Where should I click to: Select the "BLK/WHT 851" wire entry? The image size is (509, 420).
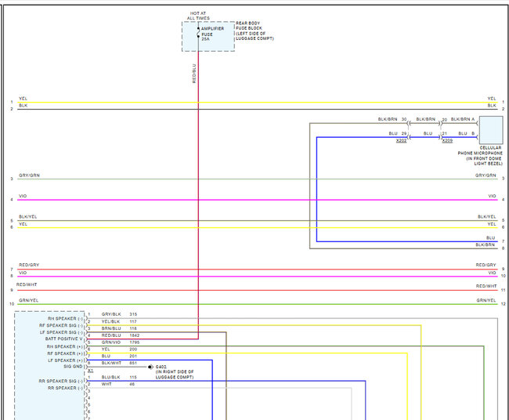pyautogui.click(x=119, y=363)
